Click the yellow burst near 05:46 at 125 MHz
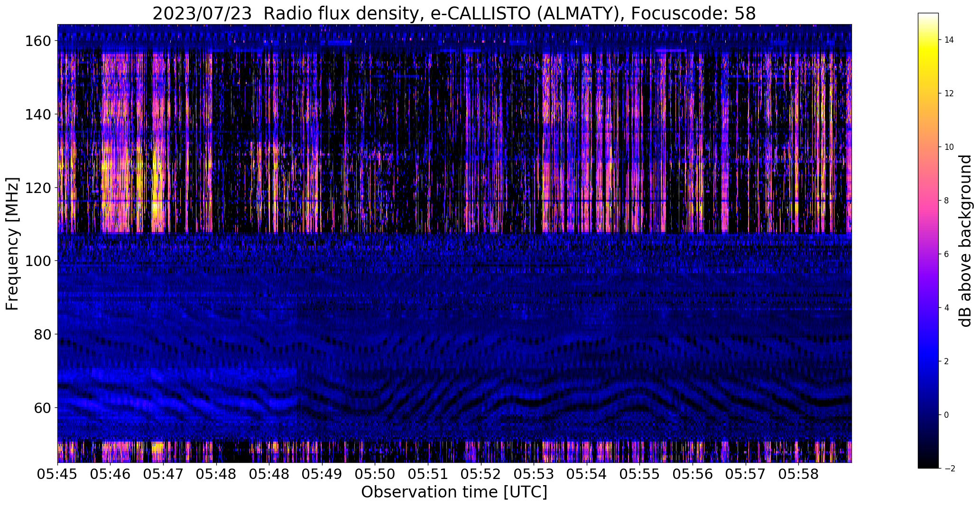Viewport: 980px width, 506px height. click(107, 166)
